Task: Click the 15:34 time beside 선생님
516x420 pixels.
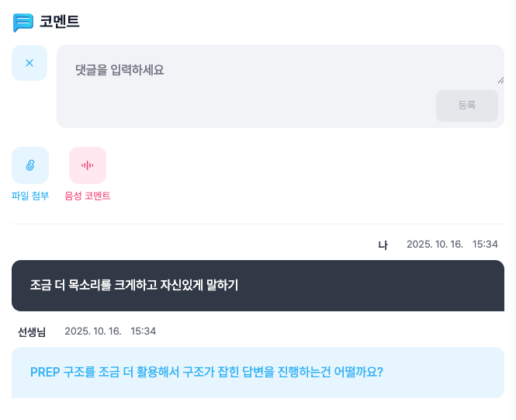Action: [x=144, y=331]
